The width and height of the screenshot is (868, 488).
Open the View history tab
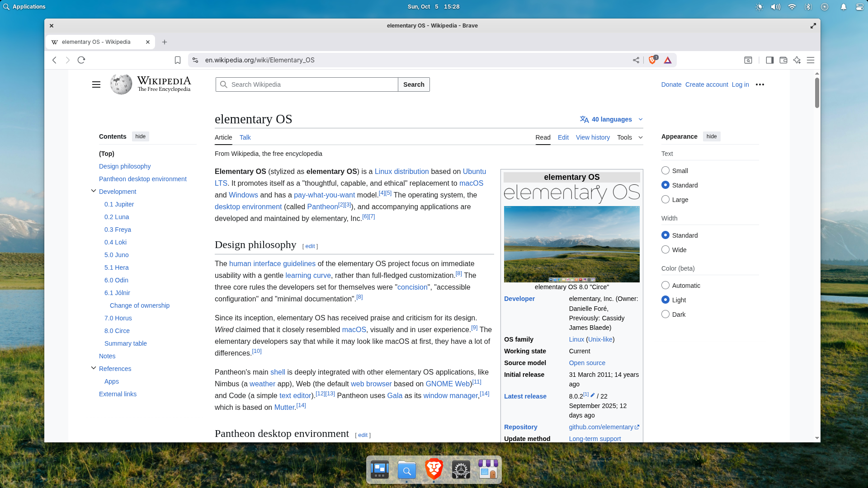(x=593, y=137)
